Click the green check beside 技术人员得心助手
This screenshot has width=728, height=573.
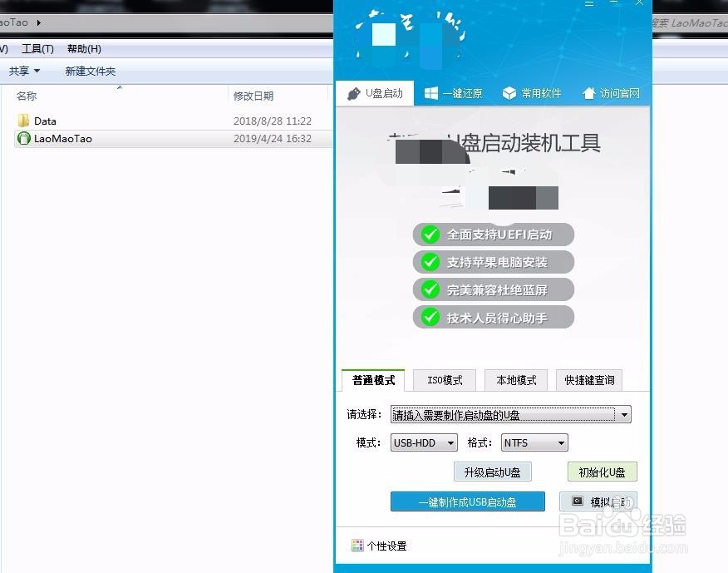point(430,318)
